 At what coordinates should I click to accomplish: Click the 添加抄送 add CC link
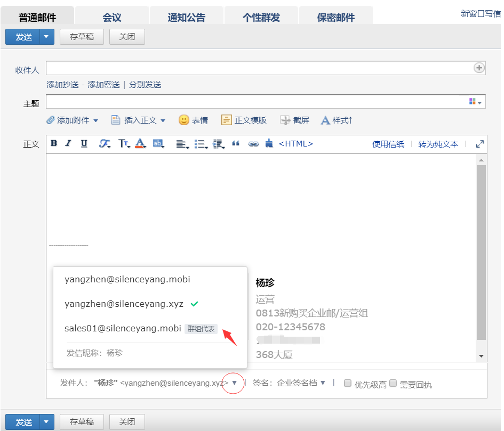tap(62, 85)
